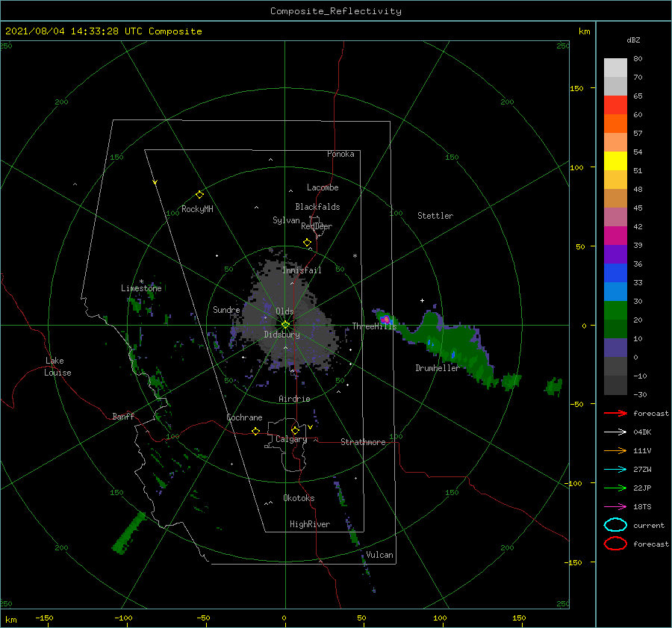Select the white 04DK arrow legend icon
This screenshot has width=672, height=628.
[x=615, y=432]
